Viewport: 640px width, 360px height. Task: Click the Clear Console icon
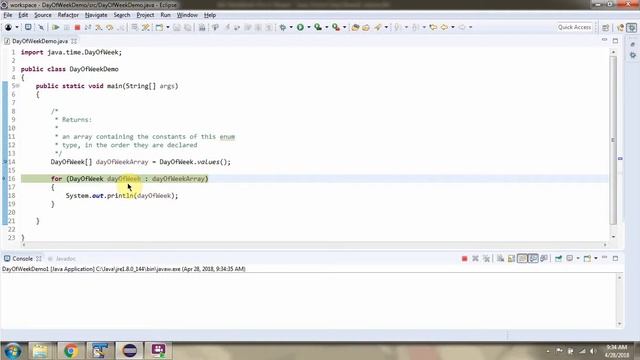(500, 259)
